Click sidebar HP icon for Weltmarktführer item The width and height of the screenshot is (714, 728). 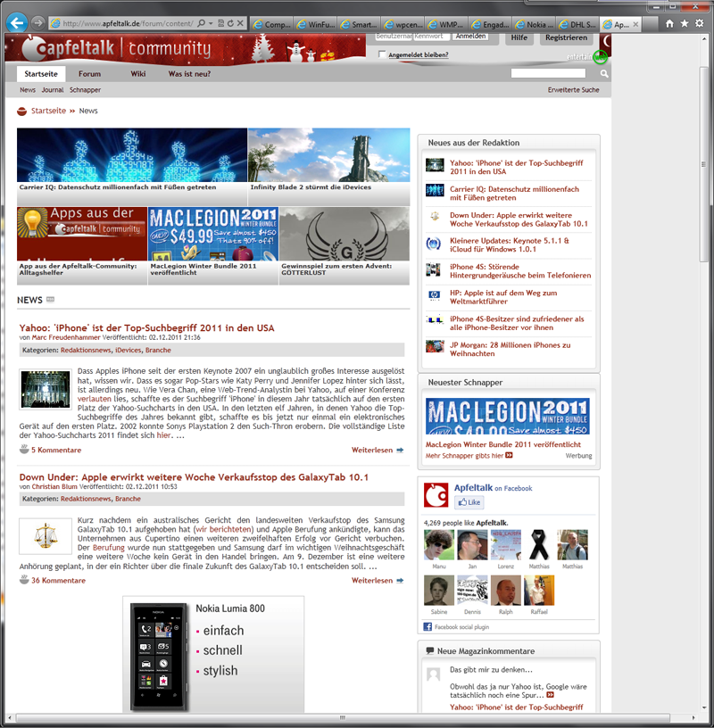434,296
